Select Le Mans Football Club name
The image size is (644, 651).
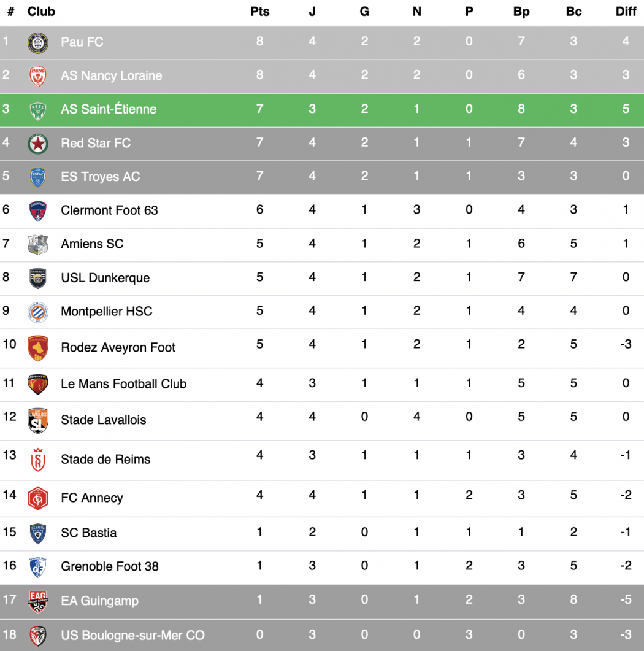click(124, 384)
